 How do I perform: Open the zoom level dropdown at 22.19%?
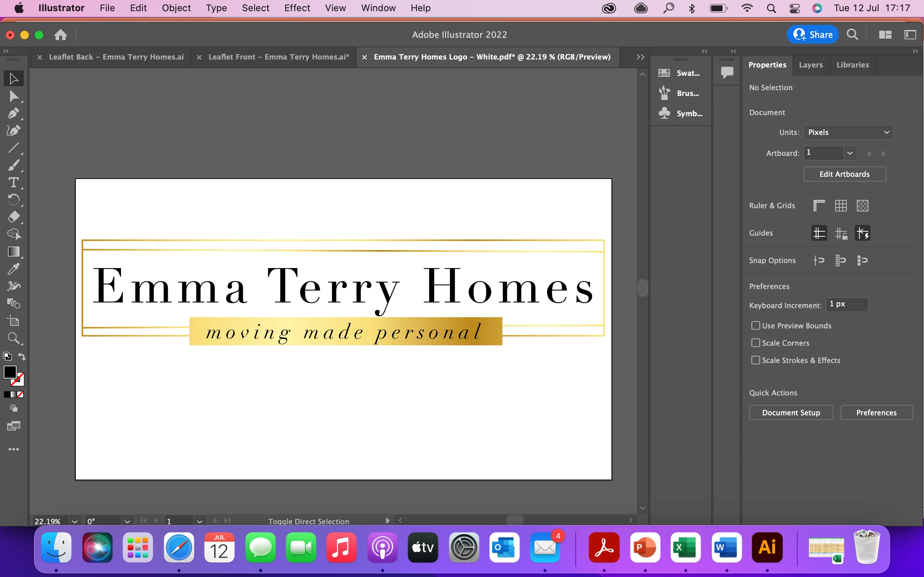click(x=74, y=521)
